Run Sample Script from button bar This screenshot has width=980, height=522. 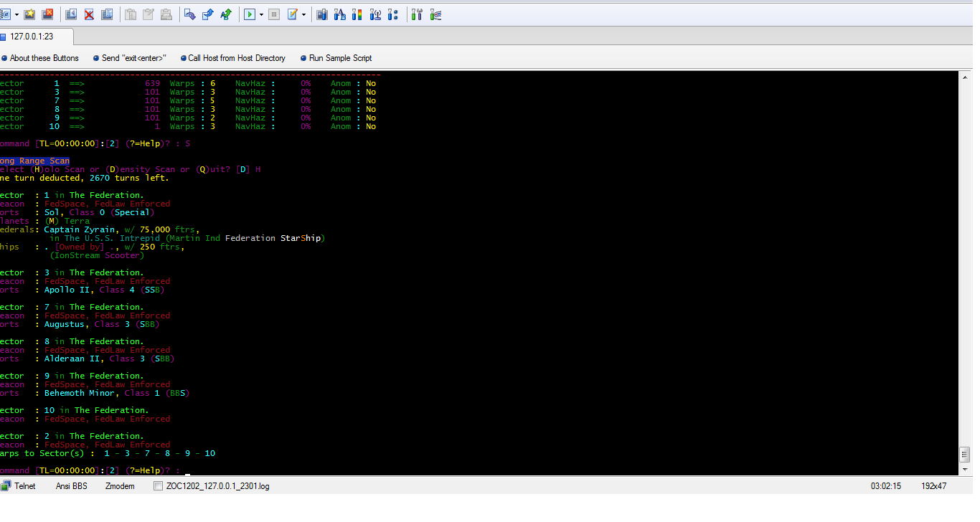[340, 58]
